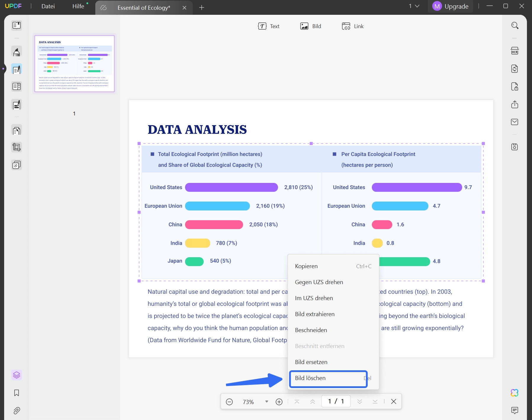Go to the next page arrow
The width and height of the screenshot is (532, 420).
[360, 402]
